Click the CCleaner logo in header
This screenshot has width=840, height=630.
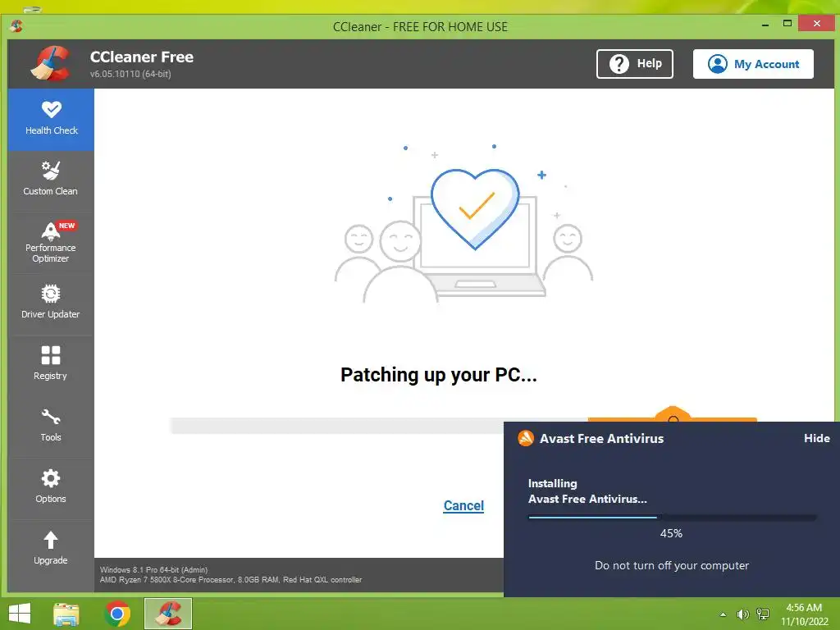[x=51, y=63]
